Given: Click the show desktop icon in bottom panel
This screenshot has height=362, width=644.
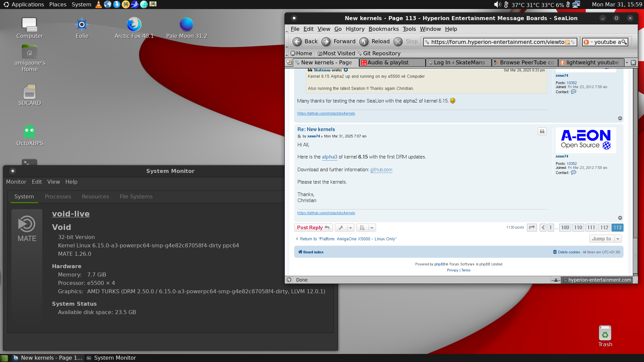Looking at the screenshot, I should [4, 358].
